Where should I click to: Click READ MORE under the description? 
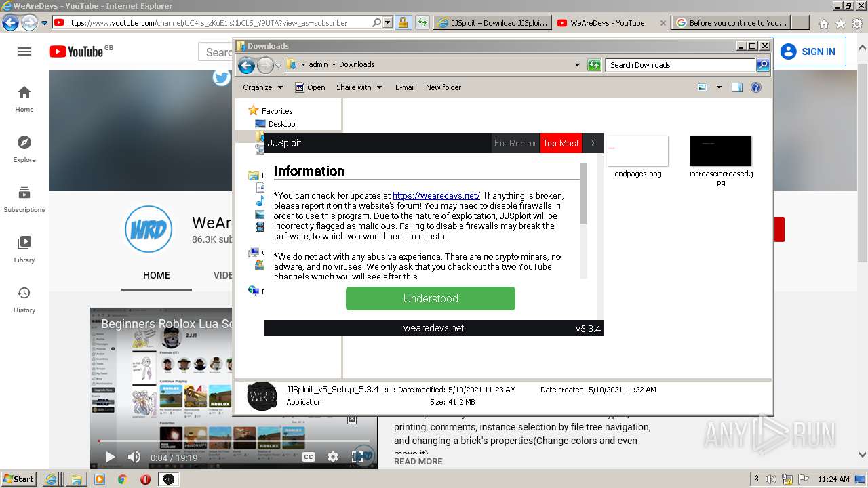click(x=418, y=461)
